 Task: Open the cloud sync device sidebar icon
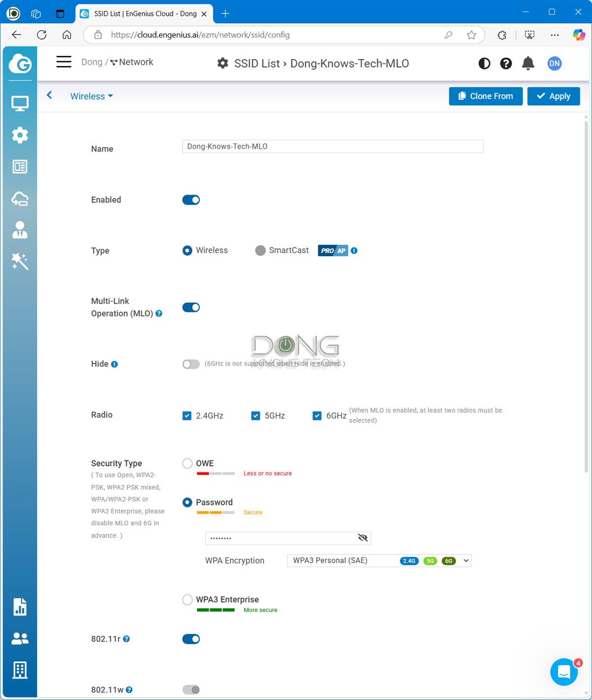[x=20, y=198]
